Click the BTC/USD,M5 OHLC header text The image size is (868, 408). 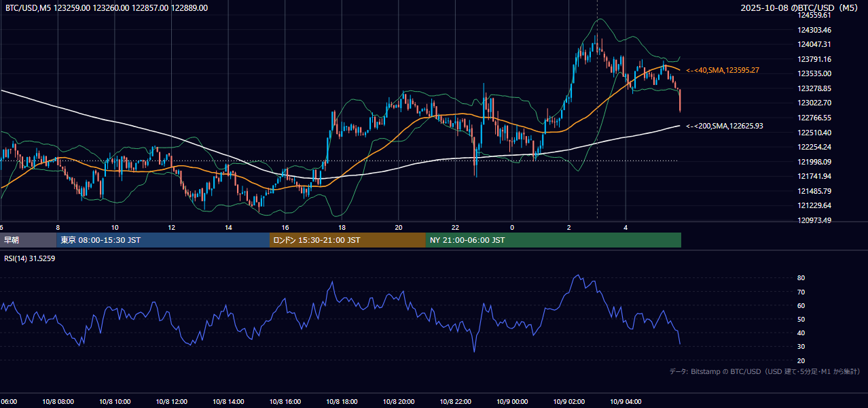pyautogui.click(x=107, y=8)
